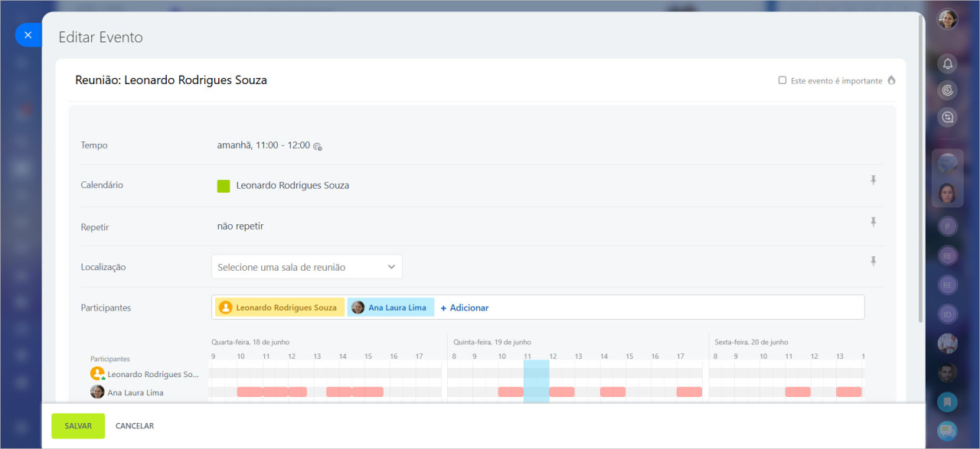Screen dimensions: 980x449
Task: Open the chat bubble icon at the sidebar bottom
Action: 948,431
